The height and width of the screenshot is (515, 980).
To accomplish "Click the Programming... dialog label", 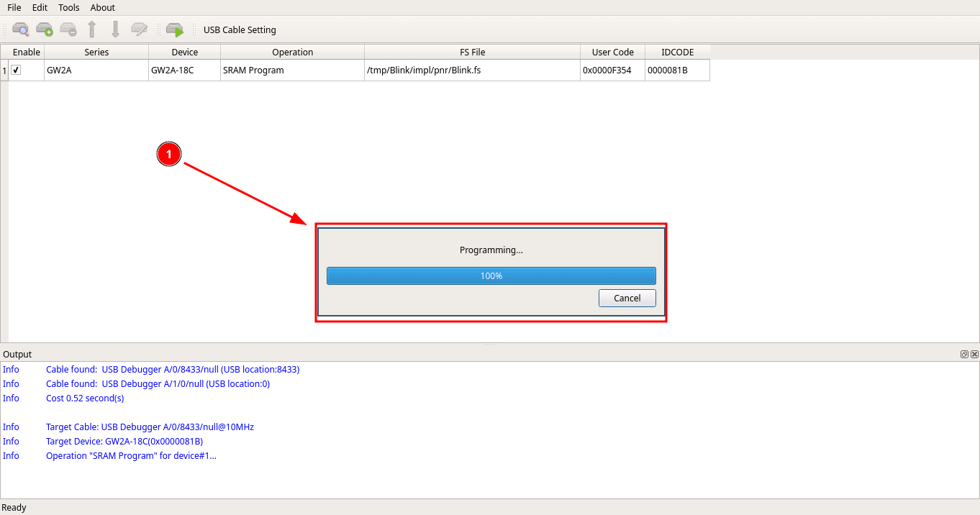I will tap(491, 250).
